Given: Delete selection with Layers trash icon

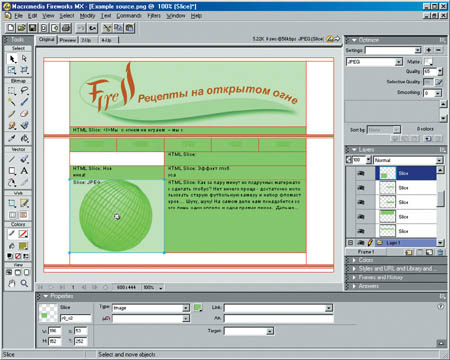Looking at the screenshot, I should (440, 252).
